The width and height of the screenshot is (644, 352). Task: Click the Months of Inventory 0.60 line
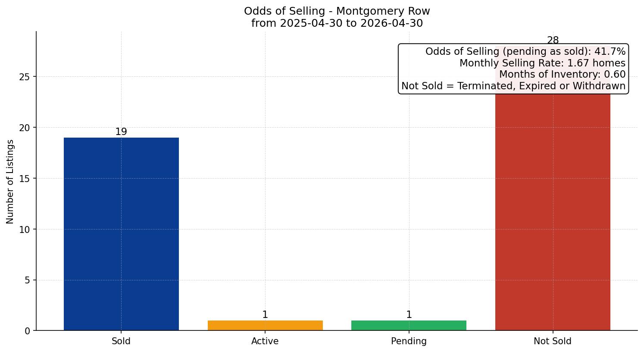point(562,74)
